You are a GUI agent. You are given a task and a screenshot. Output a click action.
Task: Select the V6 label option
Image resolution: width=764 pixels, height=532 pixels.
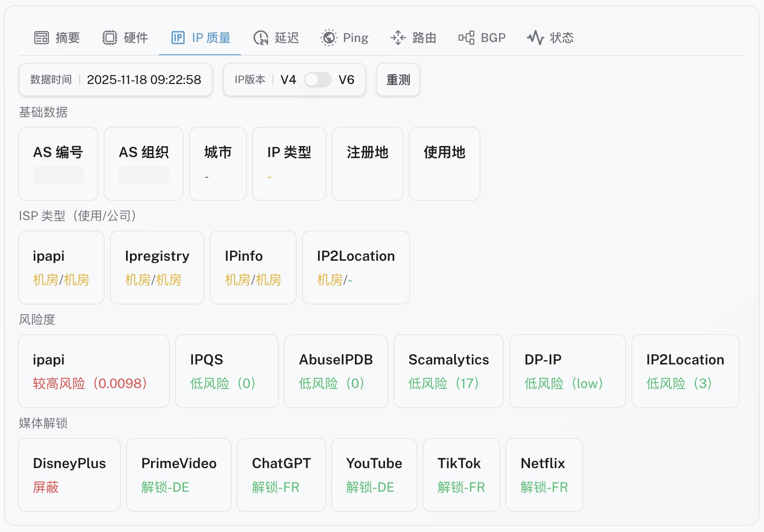click(346, 80)
